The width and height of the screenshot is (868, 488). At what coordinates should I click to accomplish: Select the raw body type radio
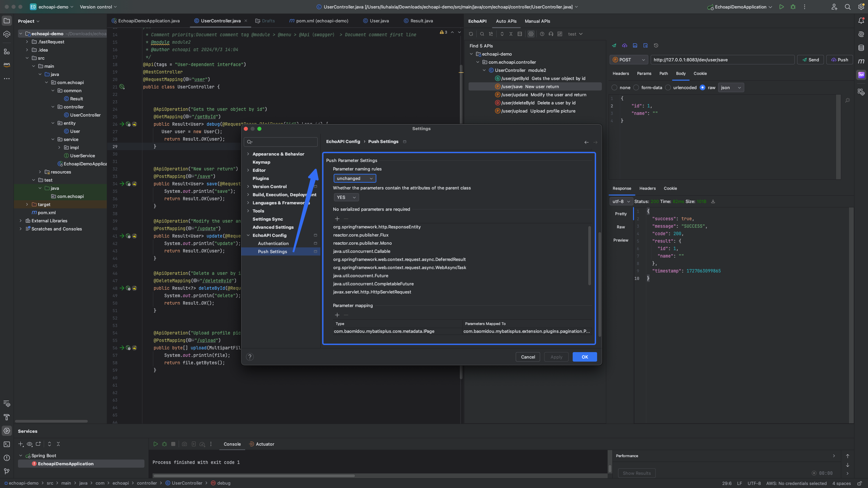(x=703, y=87)
